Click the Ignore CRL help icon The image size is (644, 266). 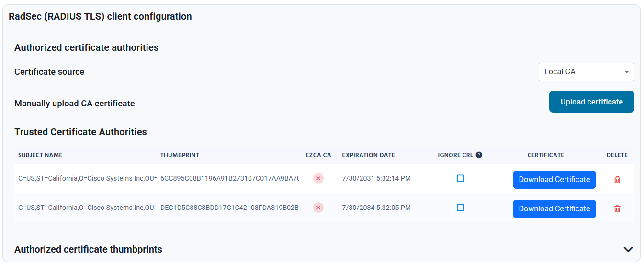(479, 155)
